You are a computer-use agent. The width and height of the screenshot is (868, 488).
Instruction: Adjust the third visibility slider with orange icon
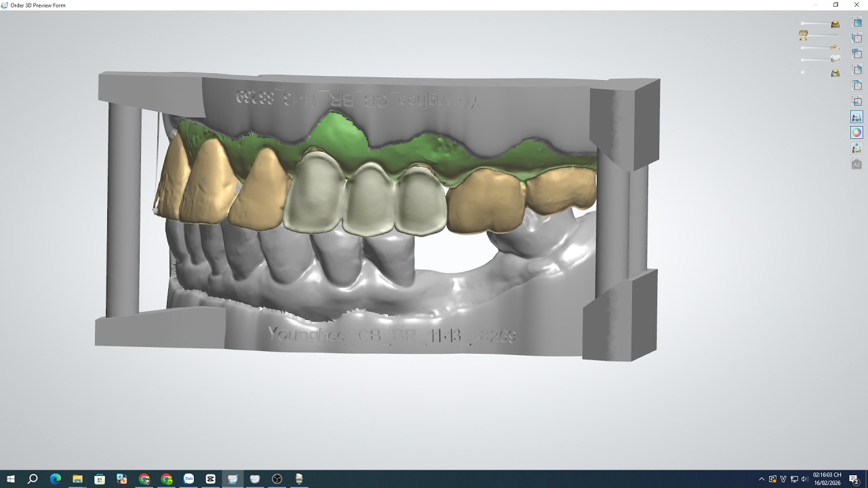[816, 47]
